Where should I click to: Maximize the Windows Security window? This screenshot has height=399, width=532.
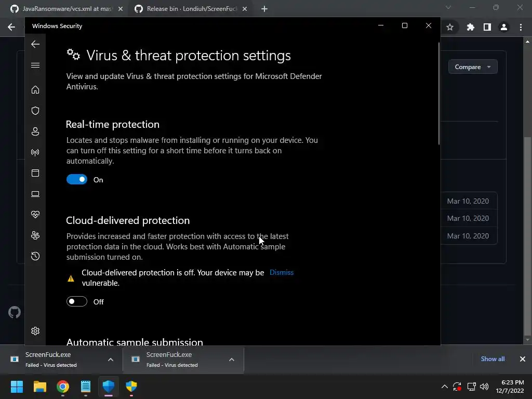(x=404, y=25)
